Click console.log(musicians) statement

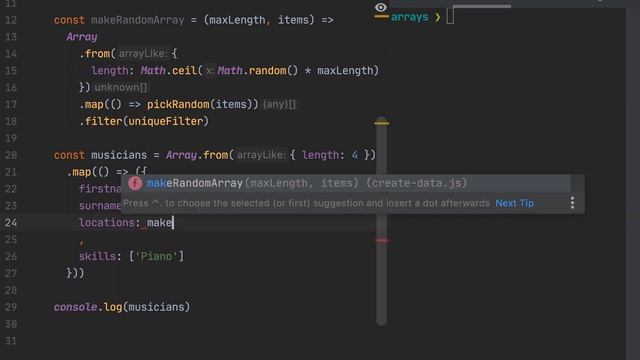pos(122,307)
